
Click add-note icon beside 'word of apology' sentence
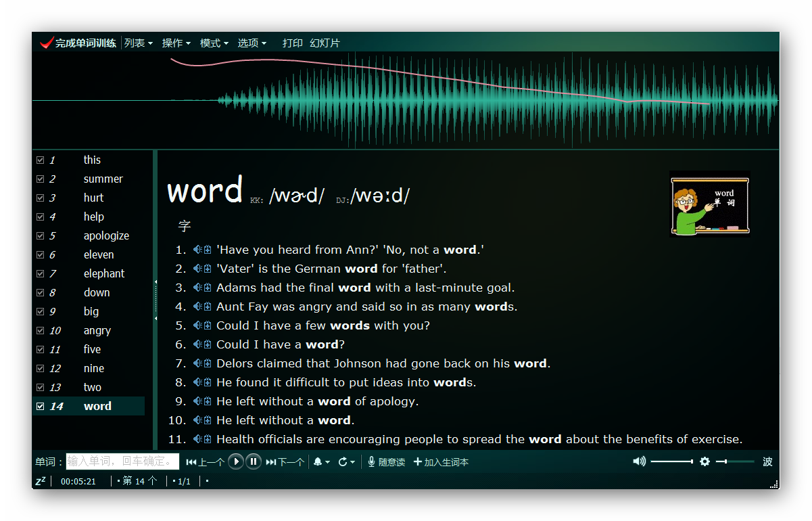point(207,401)
